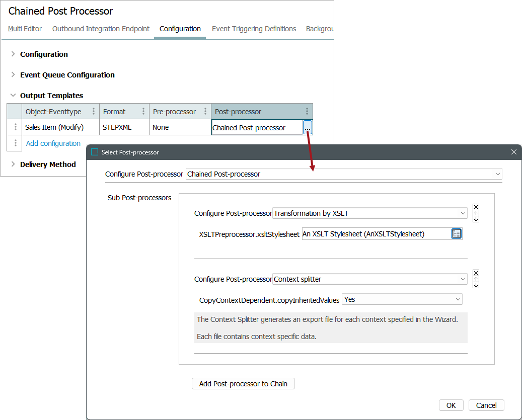The height and width of the screenshot is (420, 522).
Task: Click the Add Post-processor to Chain button
Action: coord(243,384)
